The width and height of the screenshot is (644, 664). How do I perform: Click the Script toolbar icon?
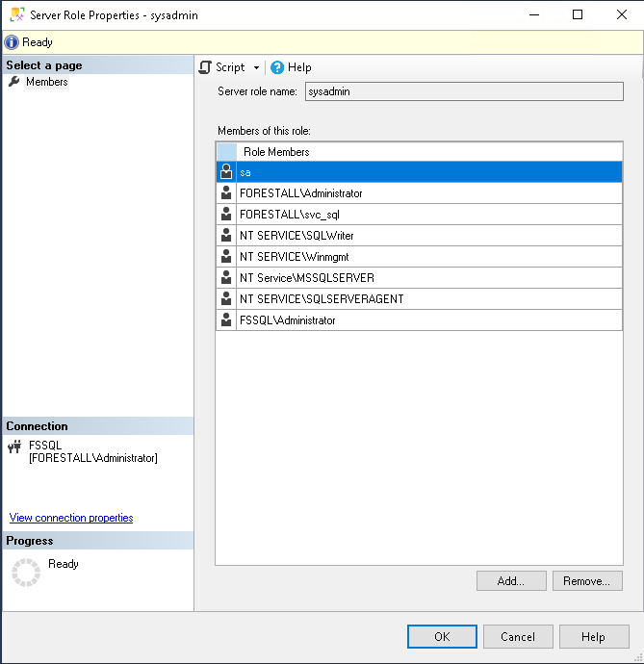pyautogui.click(x=205, y=67)
